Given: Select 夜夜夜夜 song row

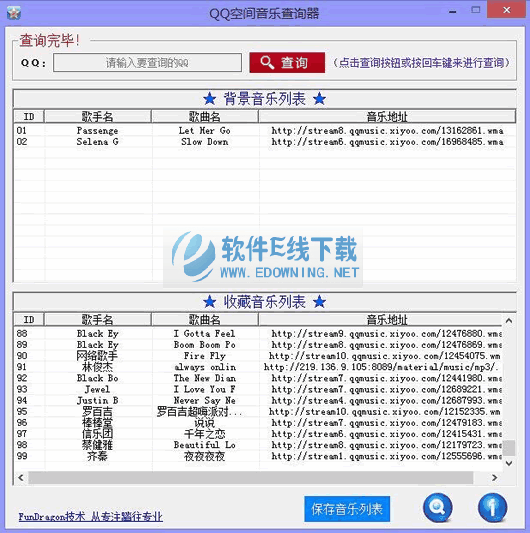Looking at the screenshot, I should (258, 456).
